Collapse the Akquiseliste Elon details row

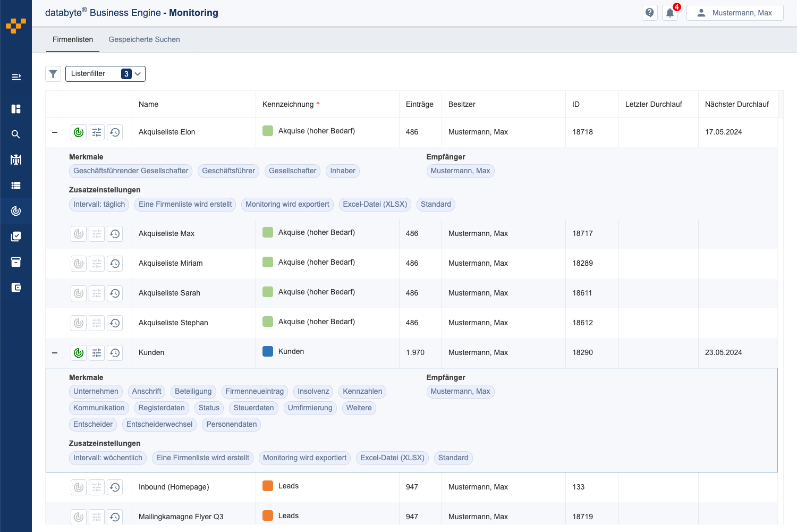pos(54,132)
